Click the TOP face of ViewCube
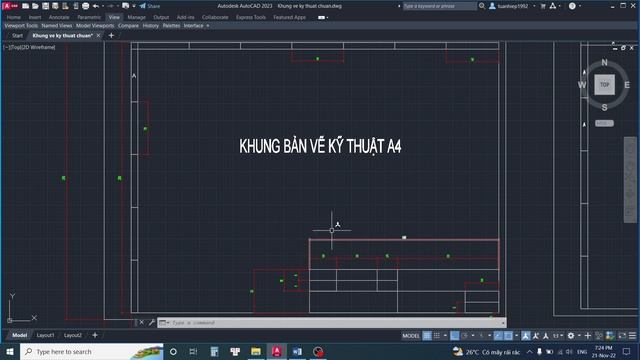This screenshot has height=360, width=640. [604, 84]
